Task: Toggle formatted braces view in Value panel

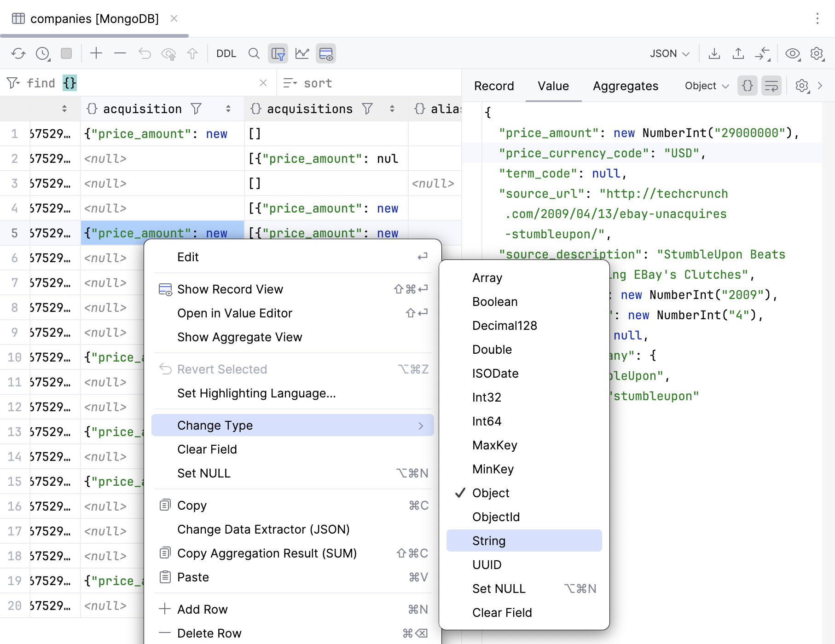Action: point(747,86)
